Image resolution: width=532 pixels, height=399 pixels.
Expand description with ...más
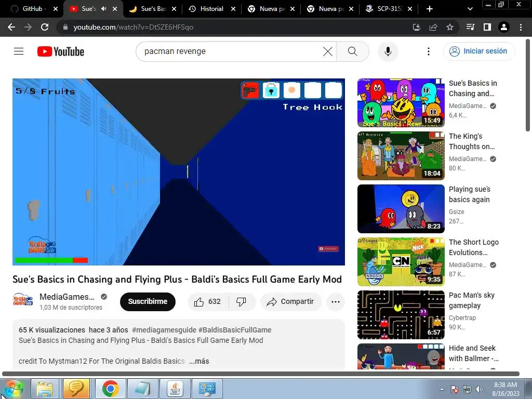point(199,362)
